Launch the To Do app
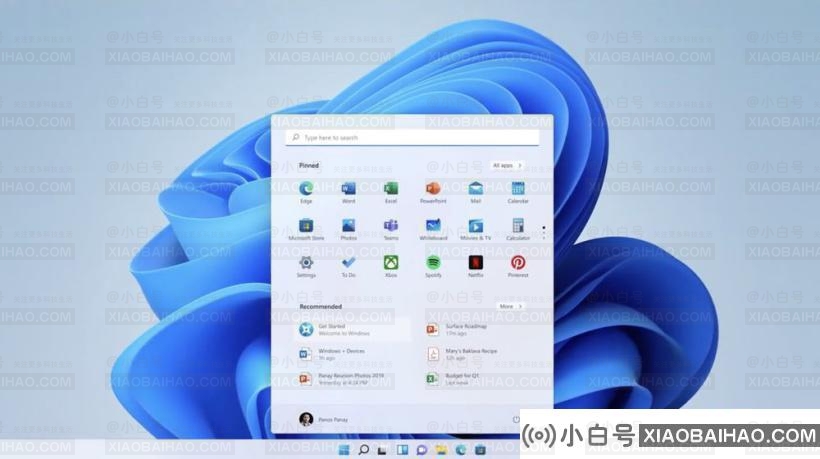This screenshot has width=820, height=459. [x=348, y=267]
